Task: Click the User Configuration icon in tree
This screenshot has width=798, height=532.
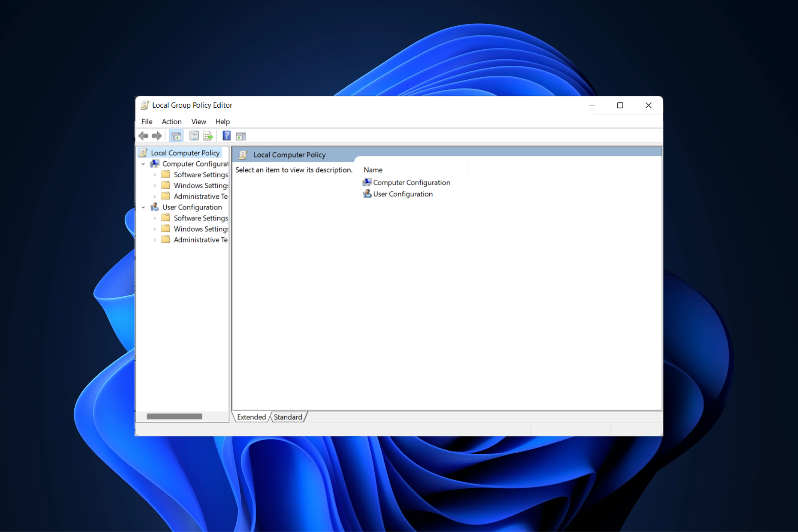Action: [x=155, y=207]
